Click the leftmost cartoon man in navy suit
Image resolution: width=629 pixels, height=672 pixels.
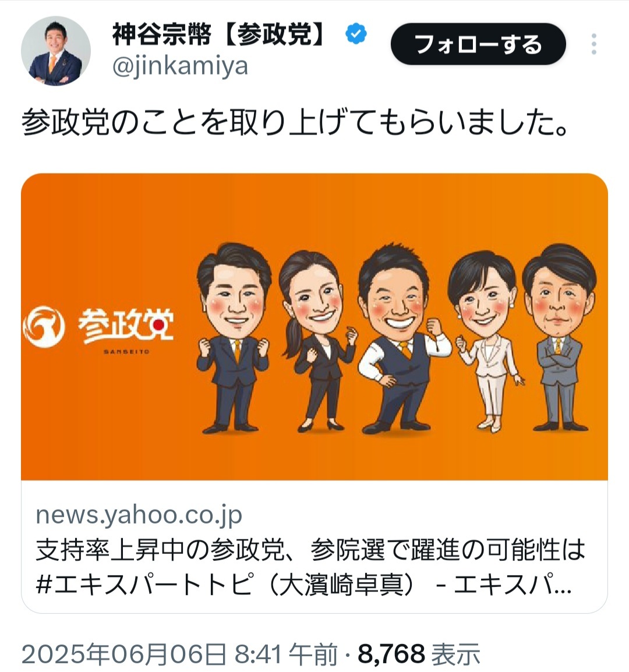click(x=234, y=338)
